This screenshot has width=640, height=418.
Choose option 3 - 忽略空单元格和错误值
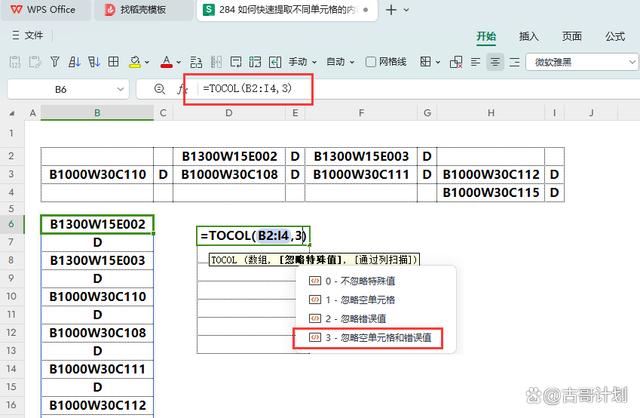point(368,338)
